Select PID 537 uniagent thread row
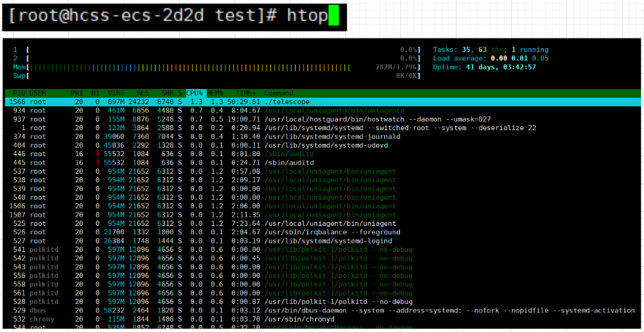Screen dimensions: 644x332 [323, 171]
